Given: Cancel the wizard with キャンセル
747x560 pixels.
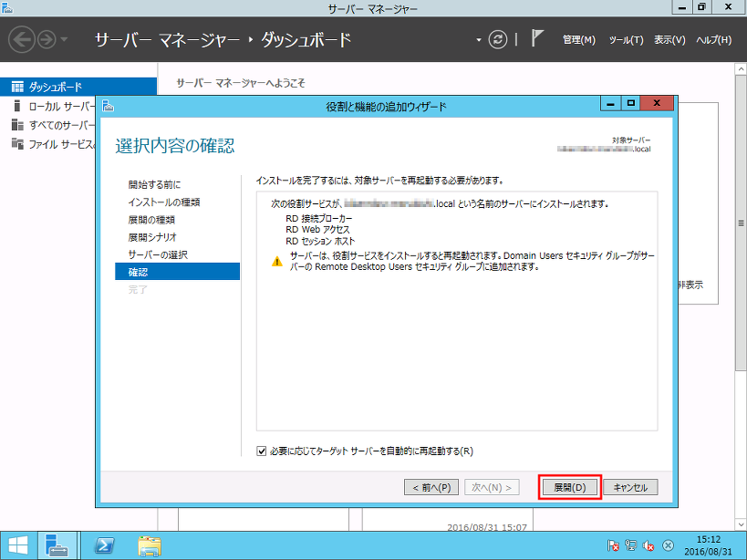Looking at the screenshot, I should pyautogui.click(x=630, y=486).
